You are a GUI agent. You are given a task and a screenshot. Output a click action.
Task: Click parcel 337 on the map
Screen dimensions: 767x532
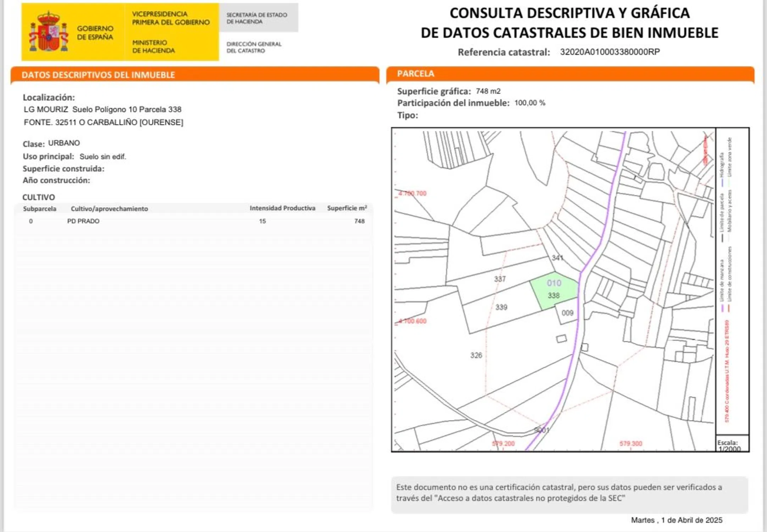500,279
